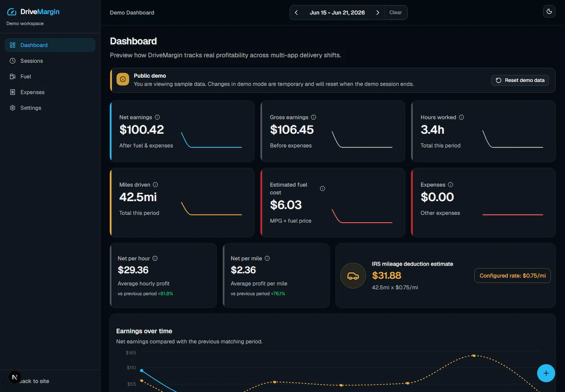Screen dimensions: 565x392
Task: Click Reset demo data button
Action: 520,80
